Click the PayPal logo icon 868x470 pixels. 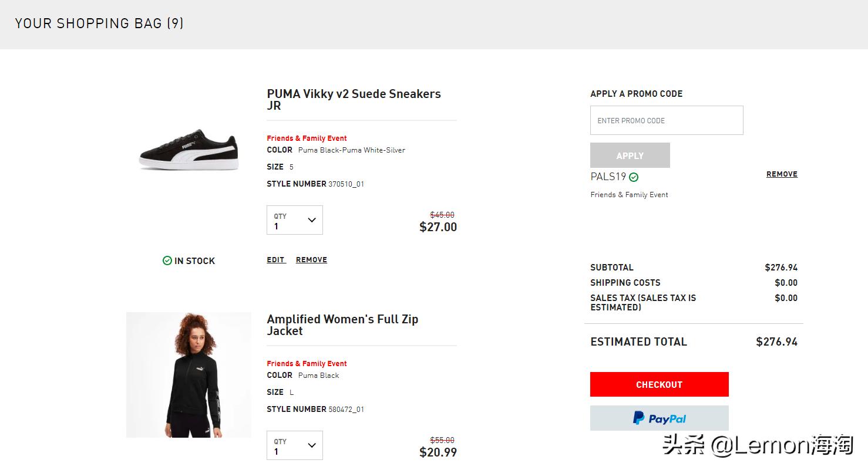pyautogui.click(x=638, y=418)
